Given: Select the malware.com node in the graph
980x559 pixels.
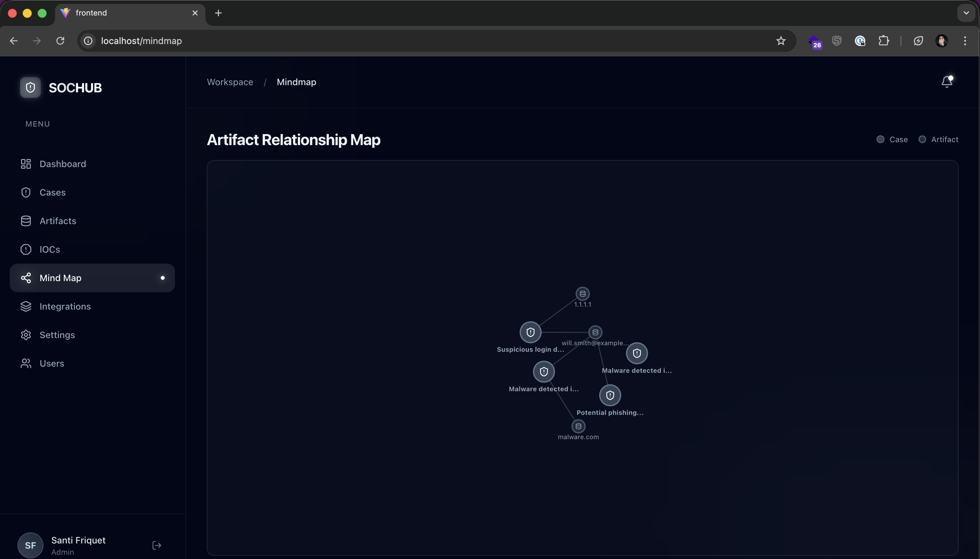Looking at the screenshot, I should click(578, 426).
